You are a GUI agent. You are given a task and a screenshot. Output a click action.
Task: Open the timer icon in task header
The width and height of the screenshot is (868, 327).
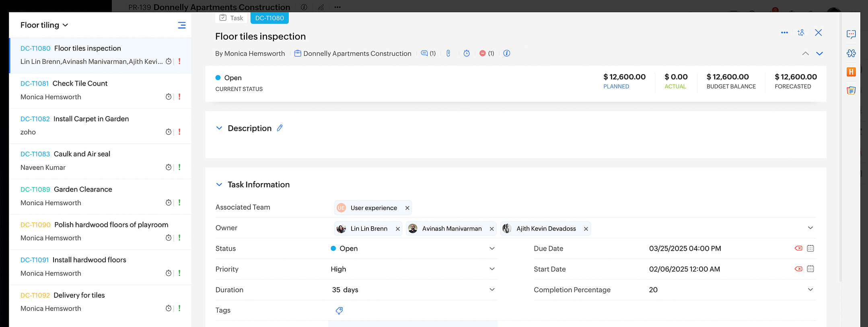click(466, 53)
